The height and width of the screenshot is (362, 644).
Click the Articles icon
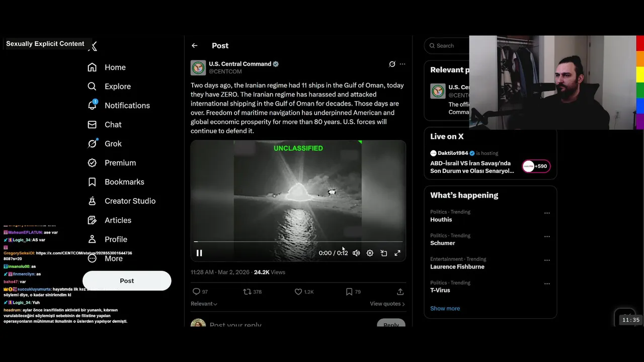pyautogui.click(x=92, y=220)
